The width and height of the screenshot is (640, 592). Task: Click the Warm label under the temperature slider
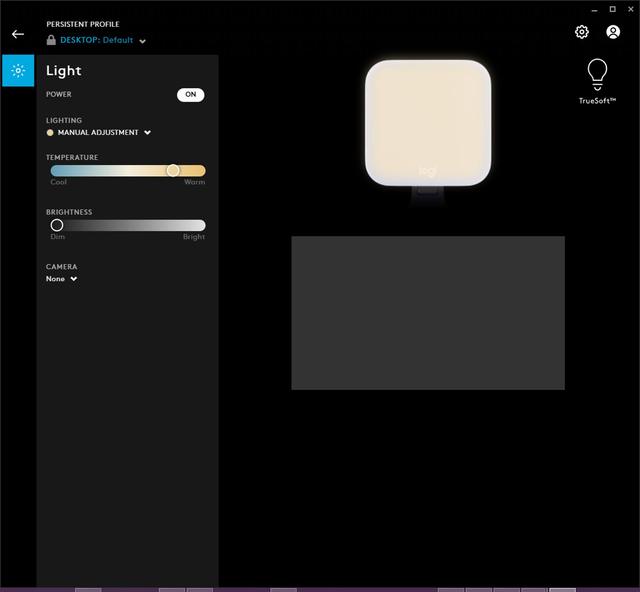(x=195, y=182)
